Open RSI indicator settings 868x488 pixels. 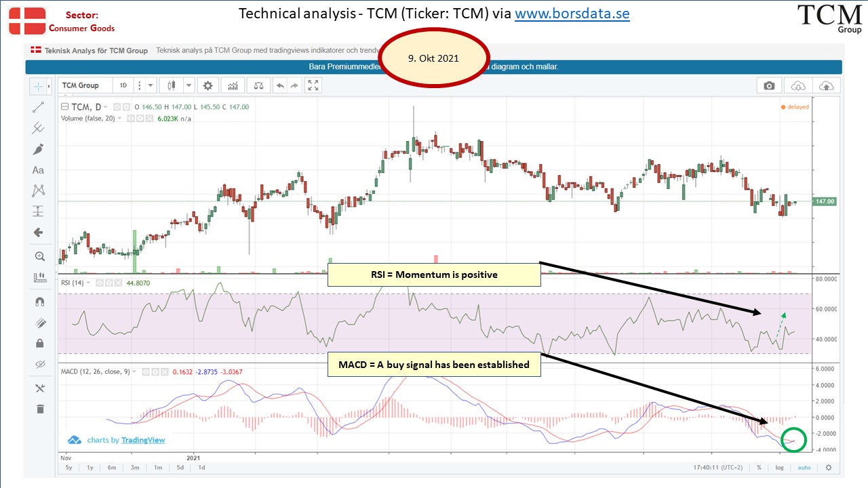coord(109,283)
